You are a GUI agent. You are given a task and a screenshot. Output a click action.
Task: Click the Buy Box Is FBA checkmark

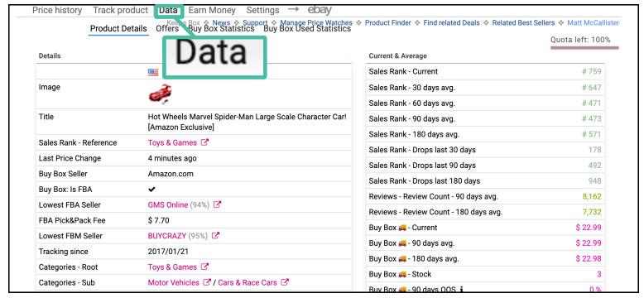tap(152, 190)
